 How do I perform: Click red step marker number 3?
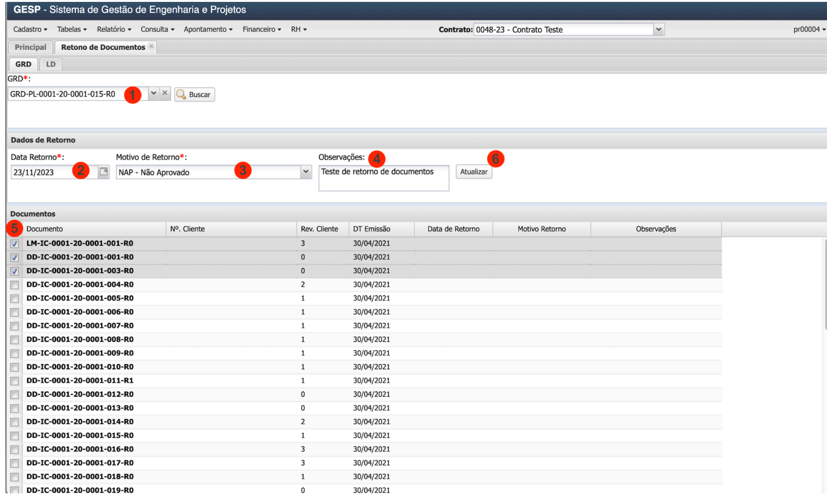tap(243, 170)
